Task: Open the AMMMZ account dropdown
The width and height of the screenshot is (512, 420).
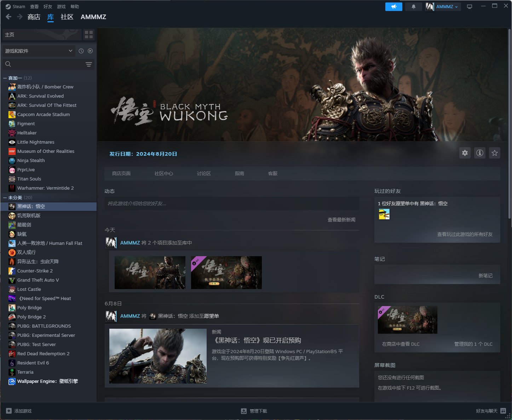Action: coord(443,6)
